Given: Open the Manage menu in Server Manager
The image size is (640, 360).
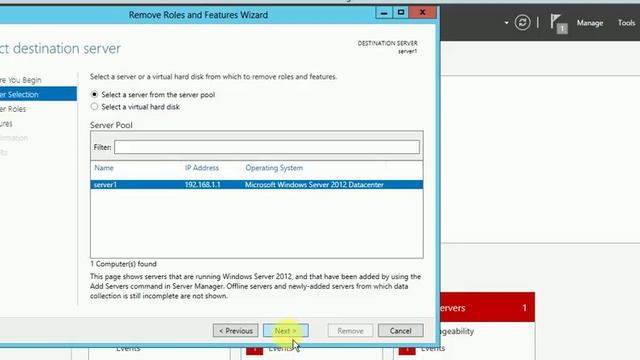Looking at the screenshot, I should click(x=590, y=23).
